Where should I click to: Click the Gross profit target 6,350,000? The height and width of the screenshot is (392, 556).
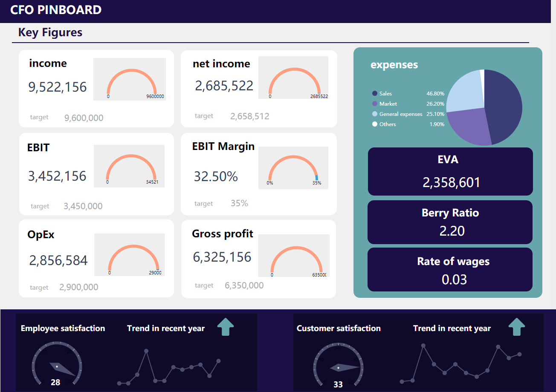(x=244, y=285)
